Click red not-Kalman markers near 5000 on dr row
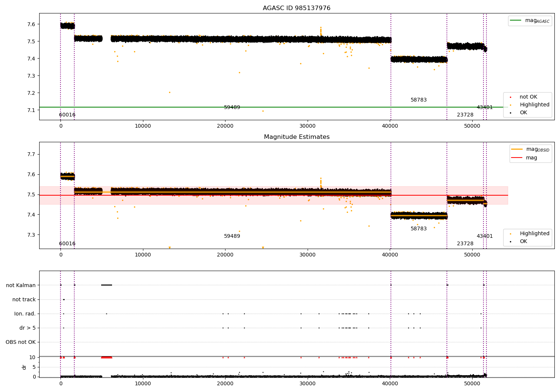This screenshot has height=392, width=560. (106, 357)
